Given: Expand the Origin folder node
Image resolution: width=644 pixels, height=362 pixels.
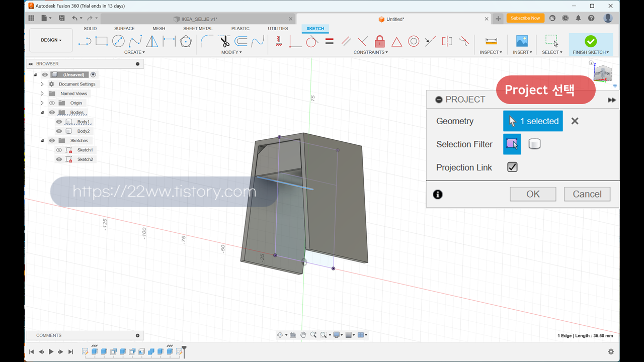Looking at the screenshot, I should click(x=42, y=103).
